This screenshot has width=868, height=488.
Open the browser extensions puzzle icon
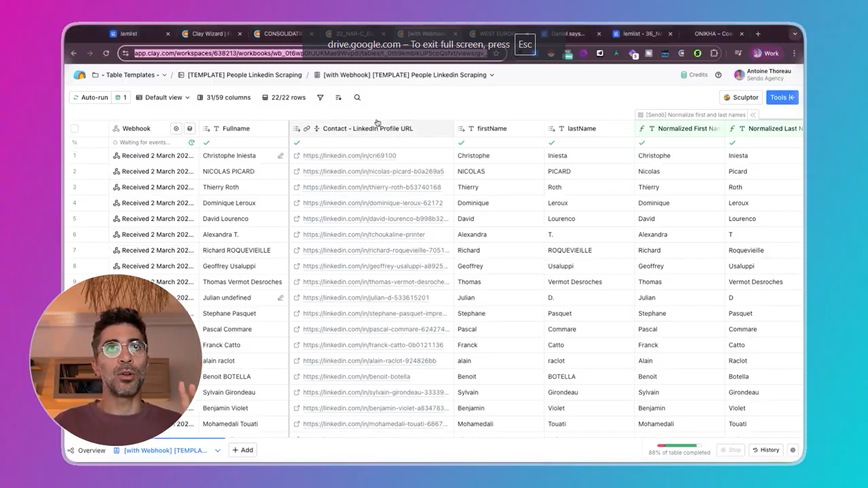(x=714, y=53)
